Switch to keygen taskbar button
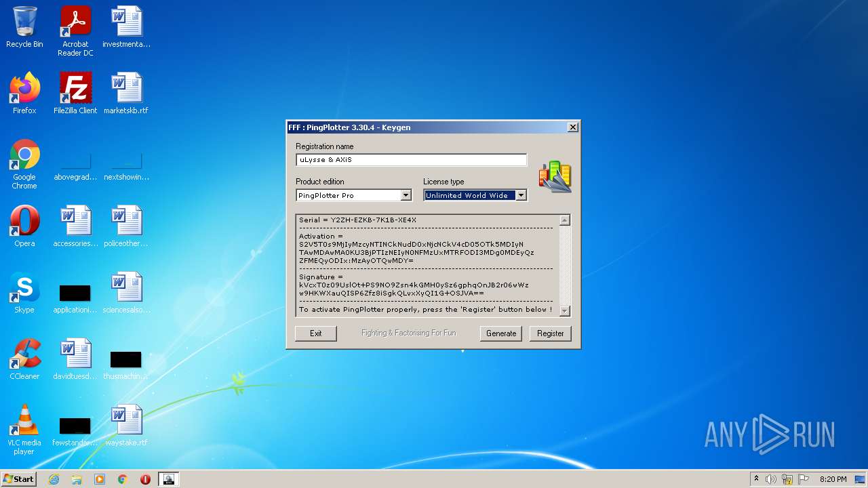The image size is (868, 488). [x=169, y=479]
